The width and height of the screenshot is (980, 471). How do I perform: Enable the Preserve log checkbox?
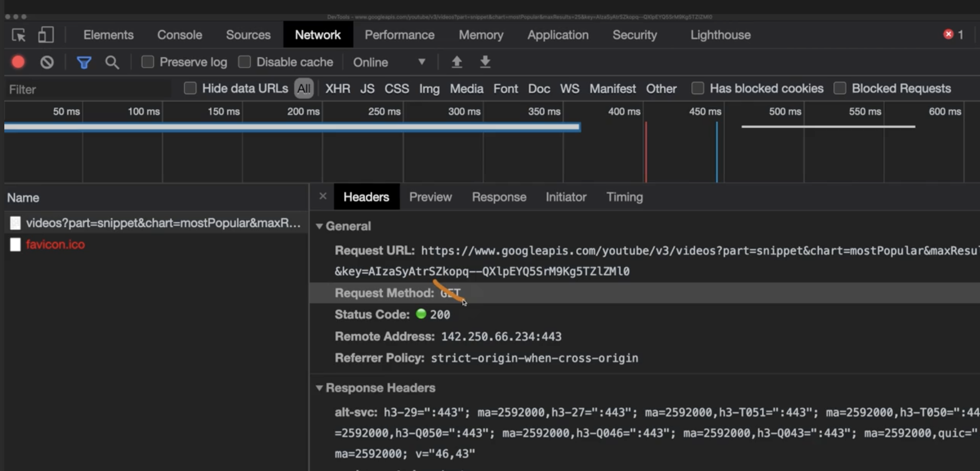pos(148,62)
